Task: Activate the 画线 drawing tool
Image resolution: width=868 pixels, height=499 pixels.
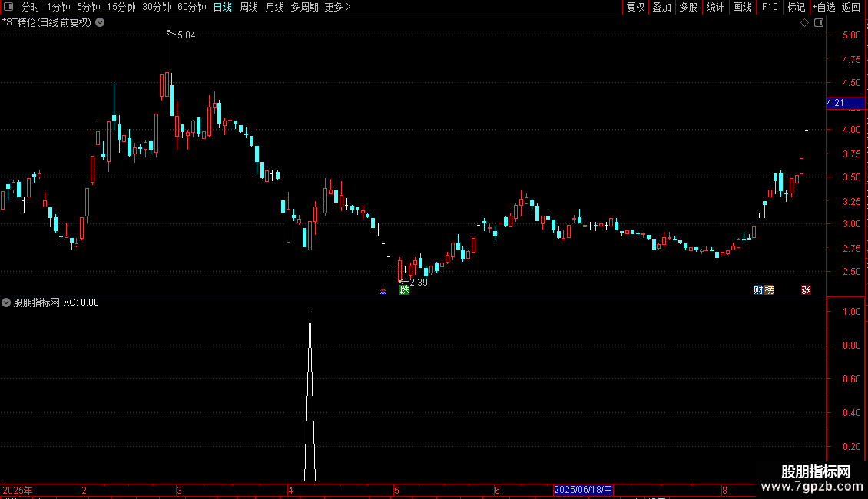Action: (x=742, y=7)
